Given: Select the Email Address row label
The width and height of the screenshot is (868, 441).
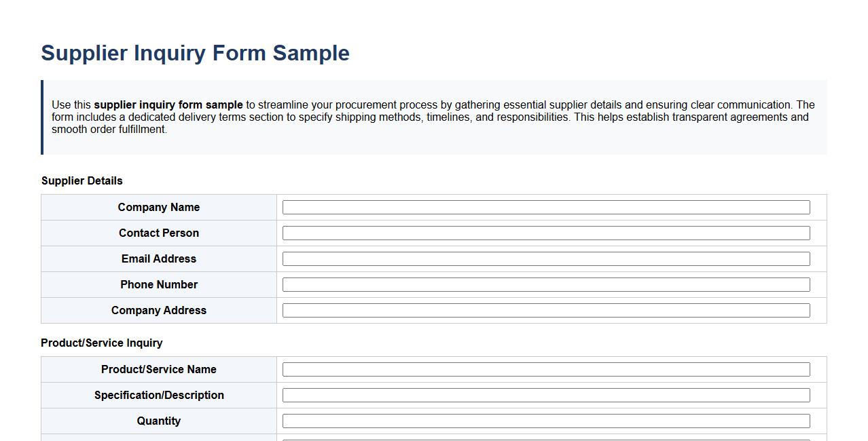Looking at the screenshot, I should [158, 258].
